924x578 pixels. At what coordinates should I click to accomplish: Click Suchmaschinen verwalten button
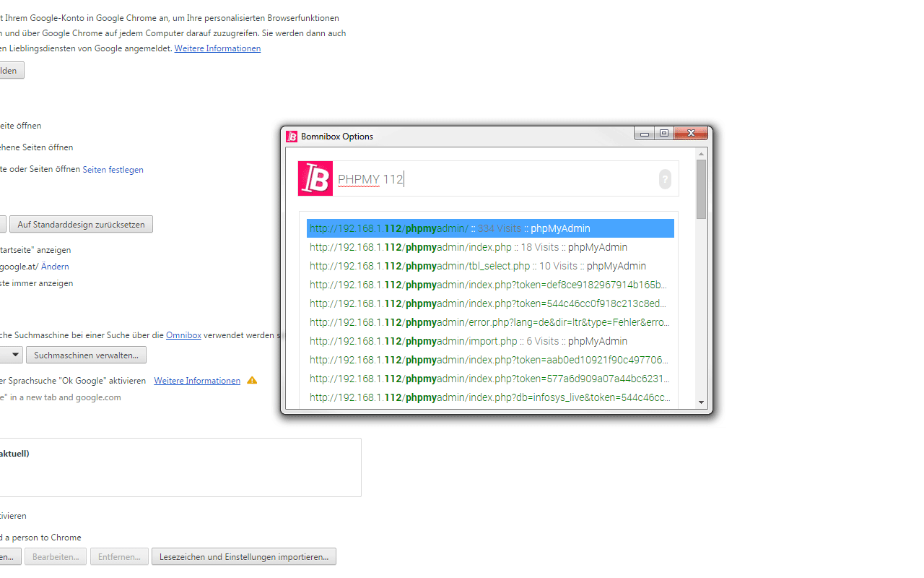(x=86, y=355)
